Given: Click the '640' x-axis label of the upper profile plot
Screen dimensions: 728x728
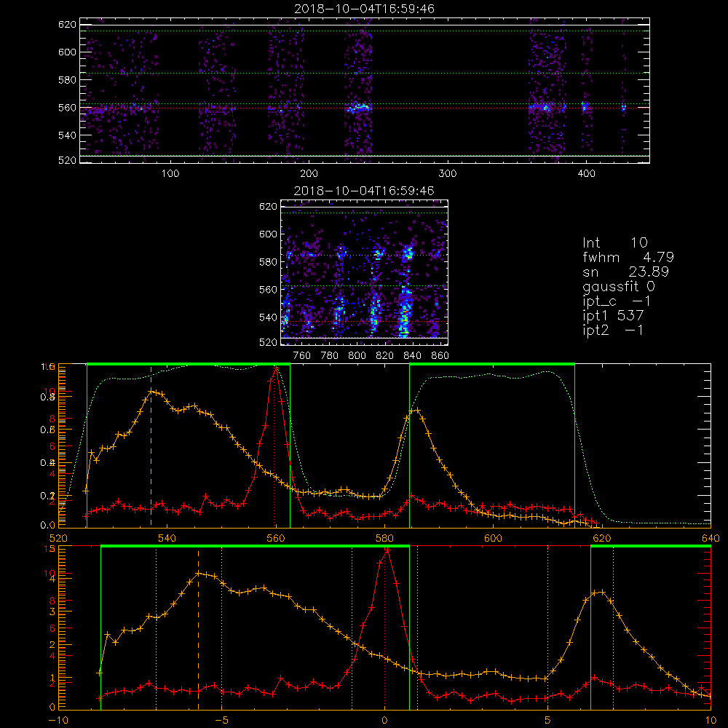Looking at the screenshot, I should pyautogui.click(x=711, y=538).
